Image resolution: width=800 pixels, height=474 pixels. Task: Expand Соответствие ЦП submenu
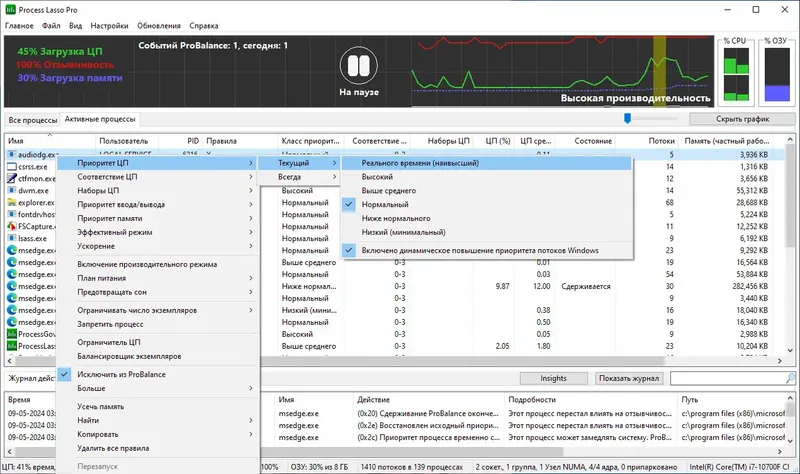click(x=157, y=177)
